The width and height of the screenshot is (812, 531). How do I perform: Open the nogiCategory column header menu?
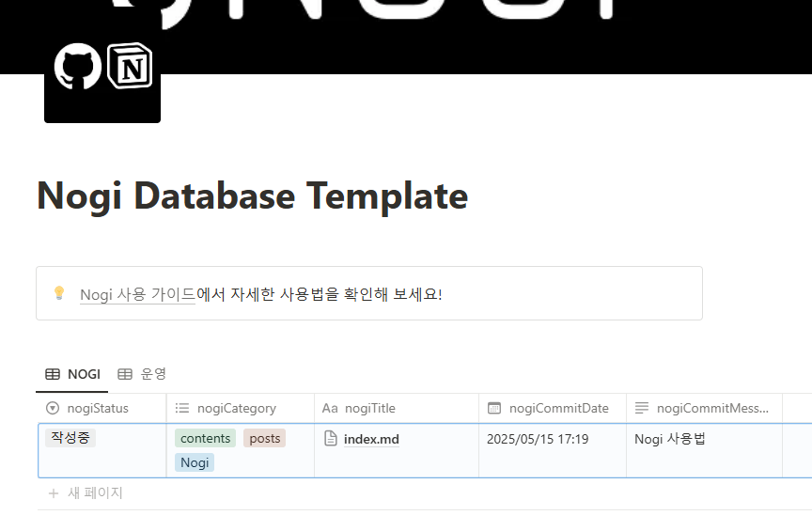point(241,408)
